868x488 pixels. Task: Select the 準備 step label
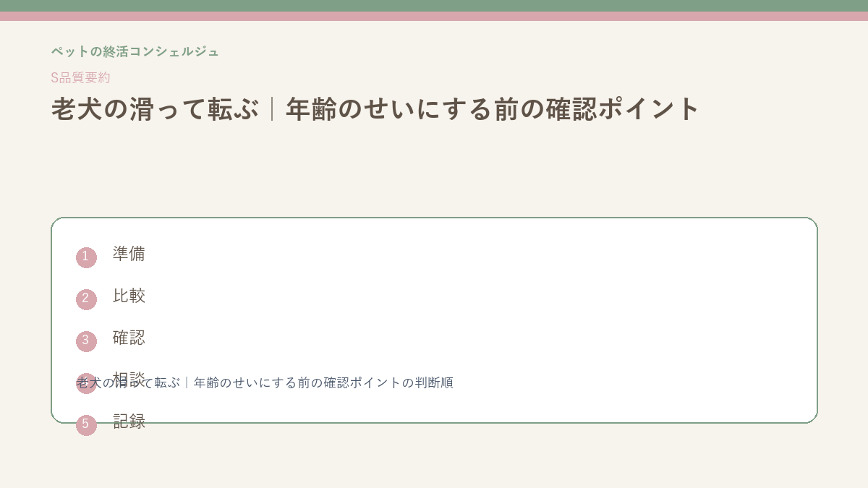click(129, 254)
